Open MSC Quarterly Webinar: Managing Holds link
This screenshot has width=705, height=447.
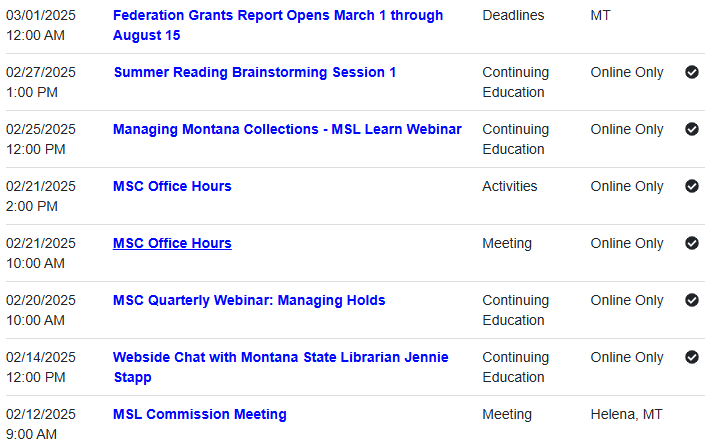(x=249, y=300)
